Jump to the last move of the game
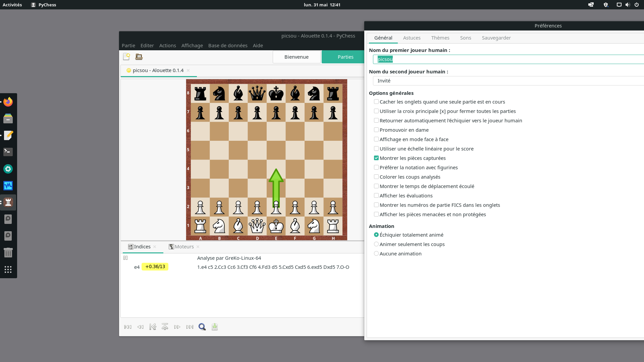Screen dimensions: 644x362 pyautogui.click(x=190, y=327)
